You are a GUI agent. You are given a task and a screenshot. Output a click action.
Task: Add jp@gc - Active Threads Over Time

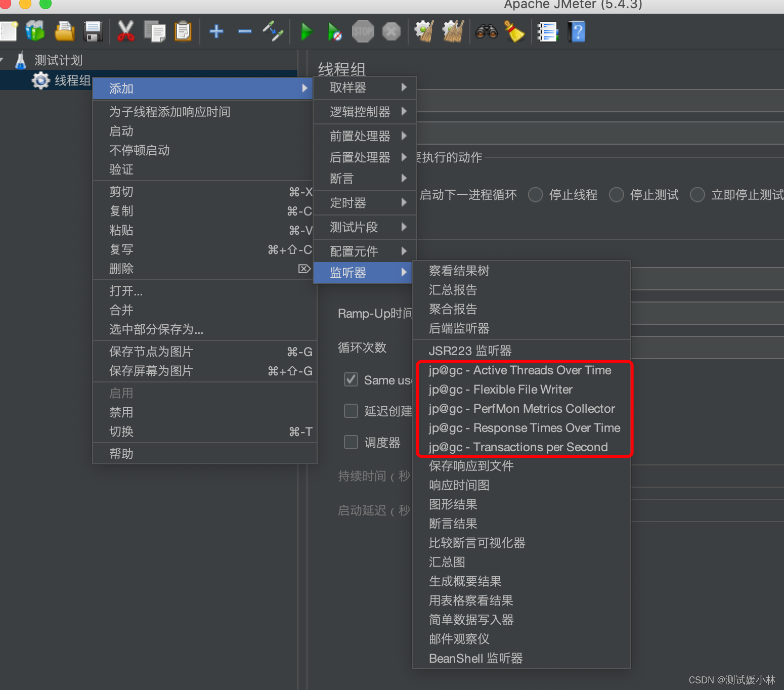tap(521, 370)
